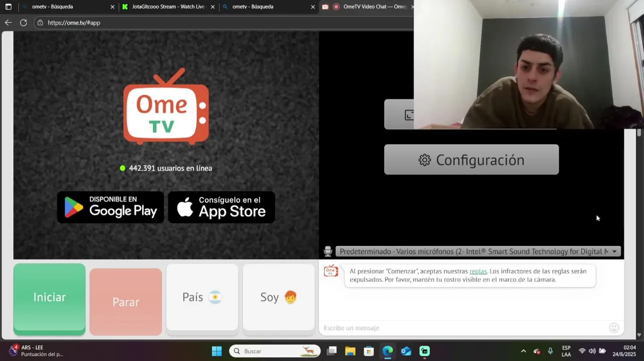Click the gear icon in Configuración
Image resolution: width=644 pixels, height=361 pixels.
[x=425, y=160]
